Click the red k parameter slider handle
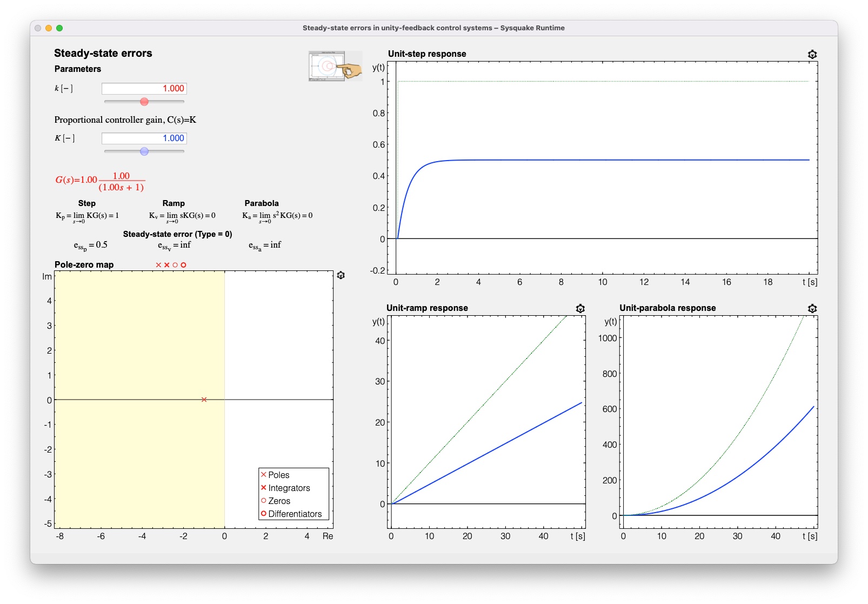Screen dimensions: 868x604 143,101
